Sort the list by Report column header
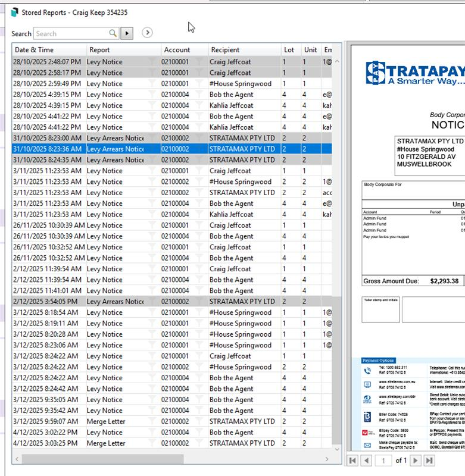 123,50
